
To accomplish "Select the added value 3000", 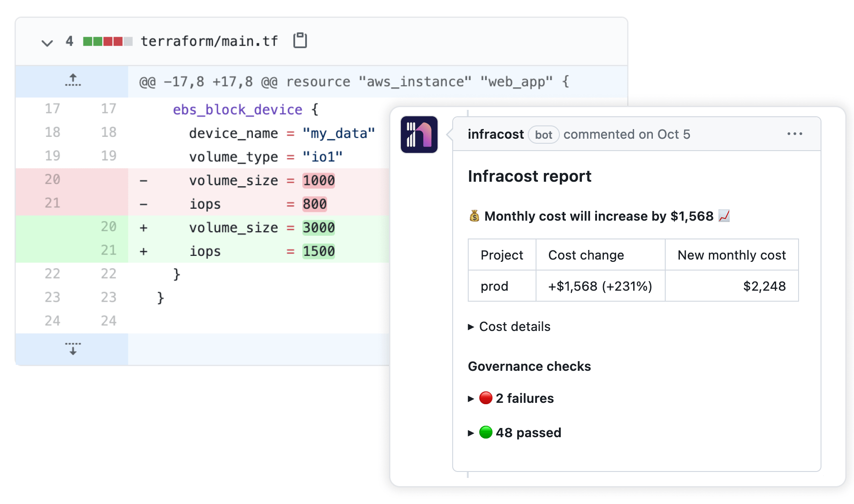I will click(319, 228).
